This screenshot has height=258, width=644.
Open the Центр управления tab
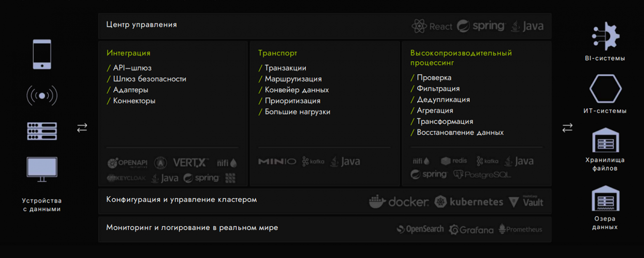pyautogui.click(x=142, y=25)
